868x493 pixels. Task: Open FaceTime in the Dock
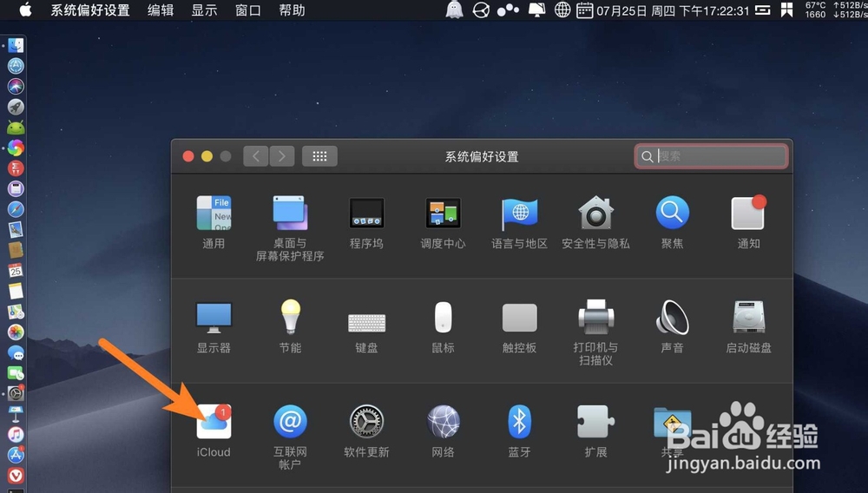(16, 373)
